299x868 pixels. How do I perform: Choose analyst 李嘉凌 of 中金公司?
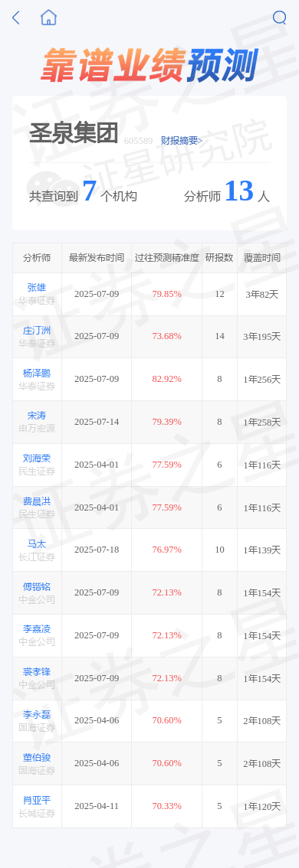coord(37,629)
